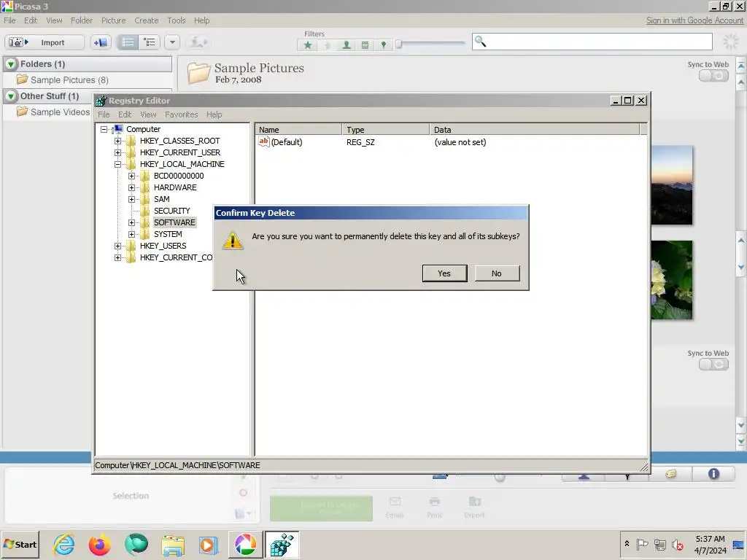The image size is (747, 560).
Task: Click the blue info icon in Picasa
Action: (713, 474)
